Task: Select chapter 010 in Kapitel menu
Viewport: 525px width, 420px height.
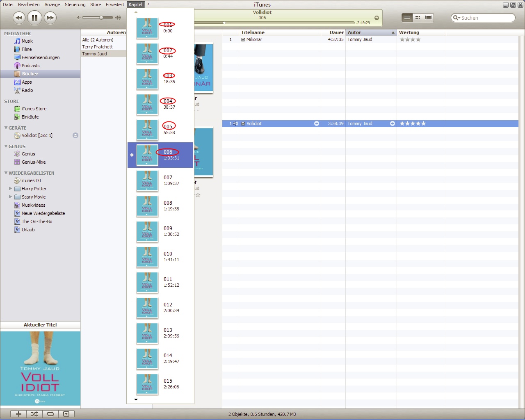Action: pyautogui.click(x=168, y=256)
